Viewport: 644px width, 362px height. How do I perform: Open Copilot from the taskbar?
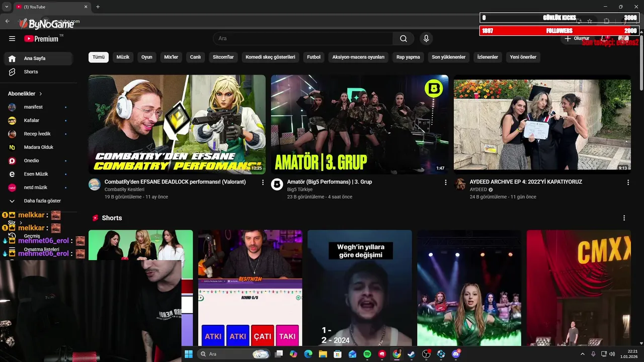[294, 354]
